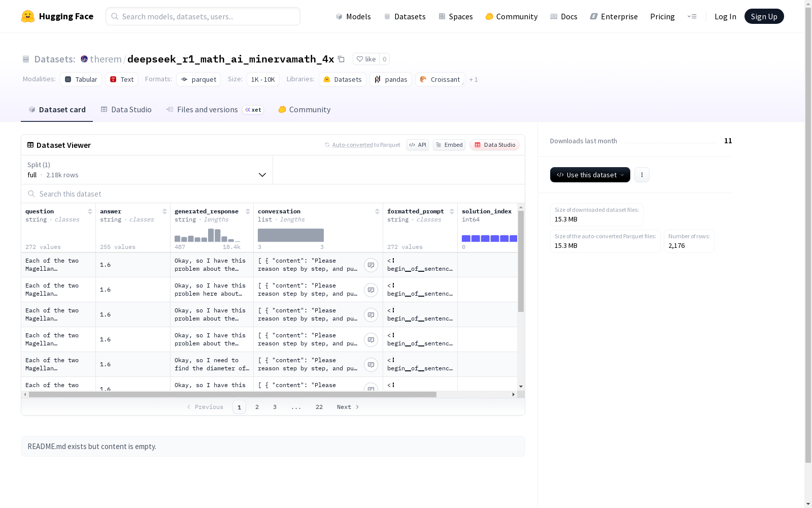Jump to page 22
Image resolution: width=812 pixels, height=508 pixels.
click(319, 407)
